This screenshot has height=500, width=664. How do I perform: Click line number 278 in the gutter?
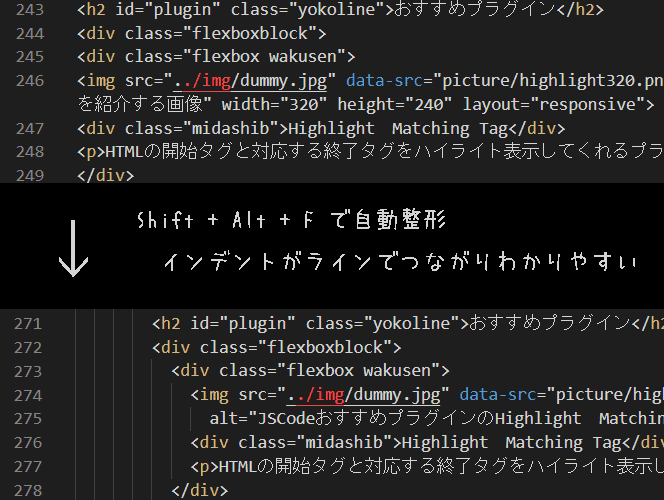pyautogui.click(x=28, y=490)
